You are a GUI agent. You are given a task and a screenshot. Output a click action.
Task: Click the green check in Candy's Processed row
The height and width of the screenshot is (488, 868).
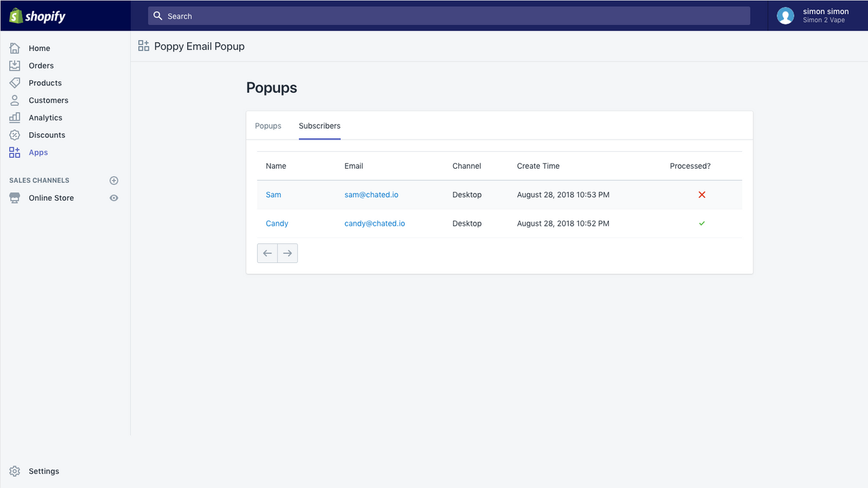[x=702, y=223]
